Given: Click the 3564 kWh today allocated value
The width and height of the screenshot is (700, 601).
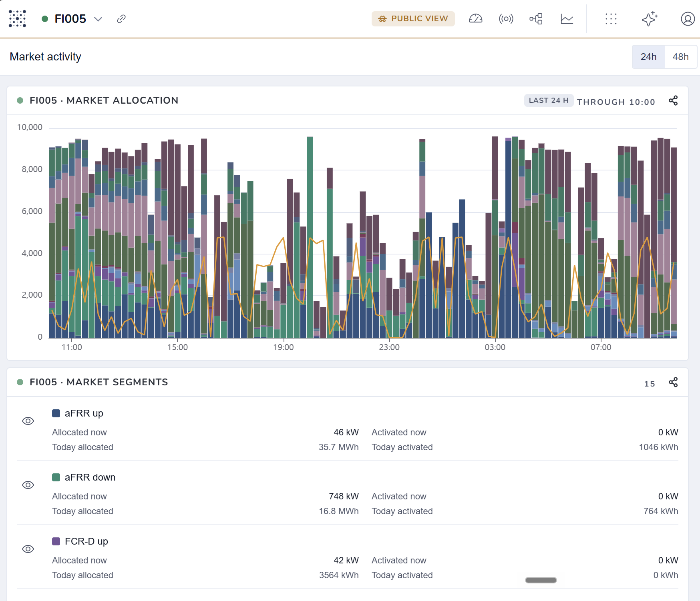Looking at the screenshot, I should [339, 575].
